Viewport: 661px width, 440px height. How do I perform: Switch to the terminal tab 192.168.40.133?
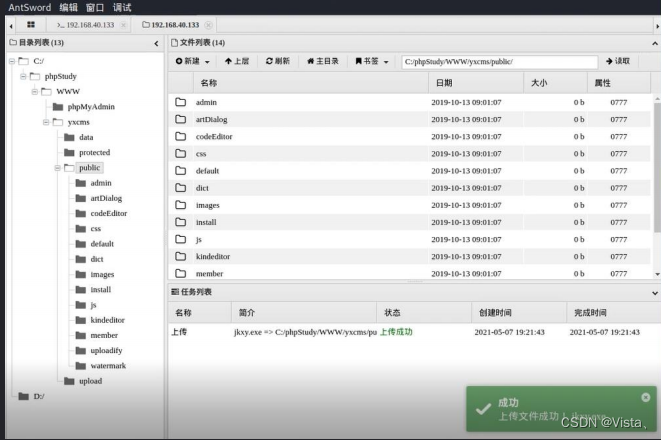[86, 25]
